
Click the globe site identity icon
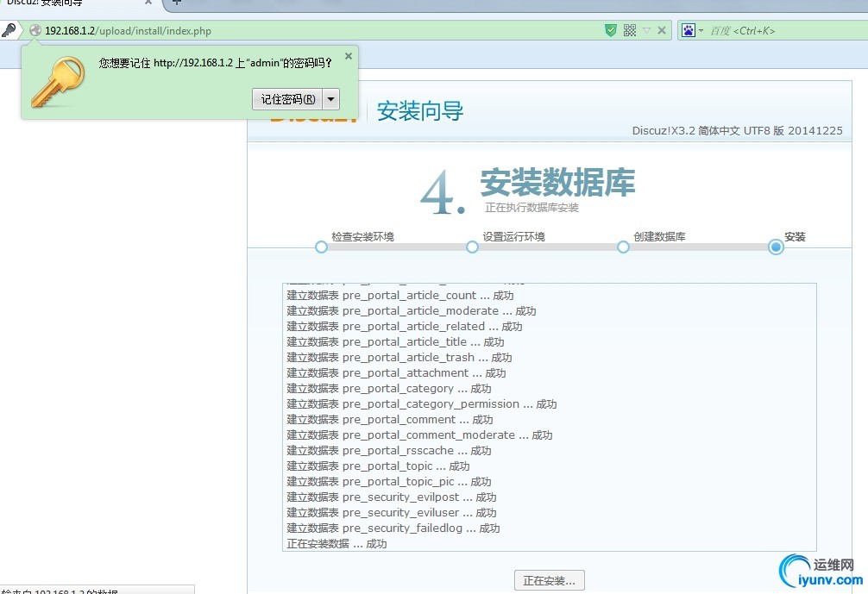click(35, 30)
